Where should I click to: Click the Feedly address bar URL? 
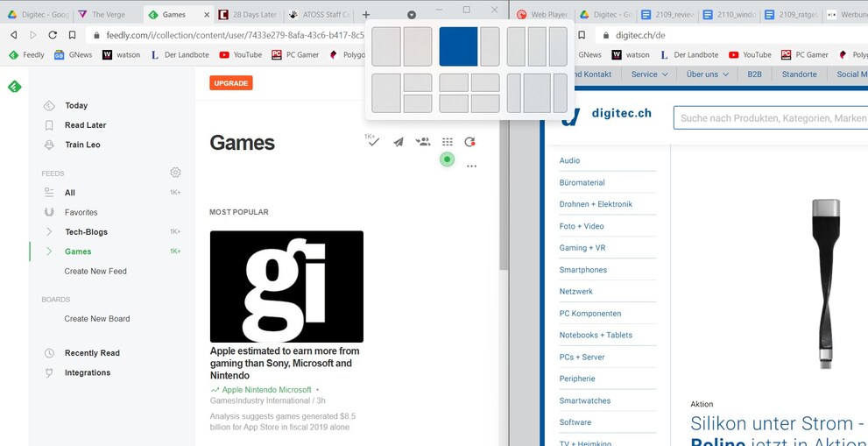(x=236, y=35)
